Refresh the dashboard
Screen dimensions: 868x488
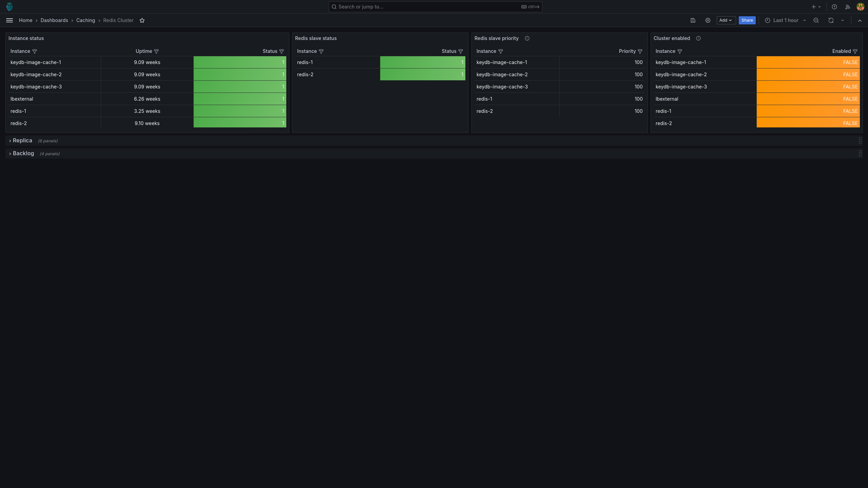click(x=831, y=20)
